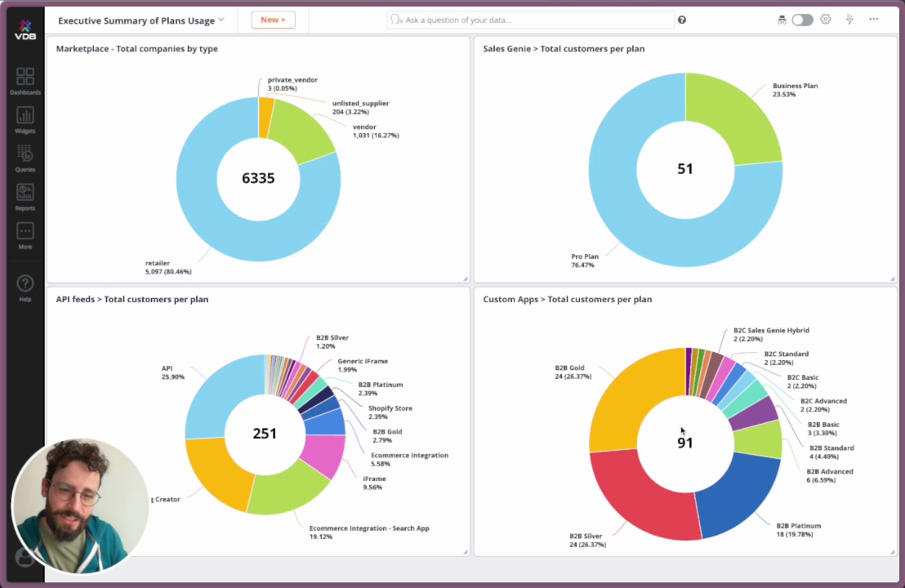Click the pin icon in the top bar
The image size is (905, 588).
[849, 19]
